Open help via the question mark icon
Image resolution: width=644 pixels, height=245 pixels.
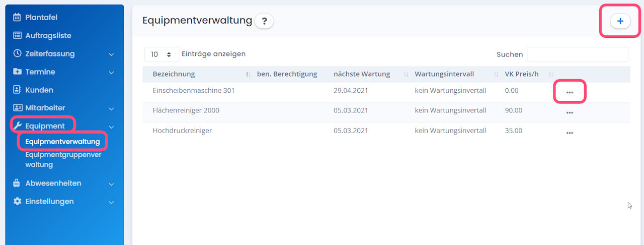pos(264,21)
